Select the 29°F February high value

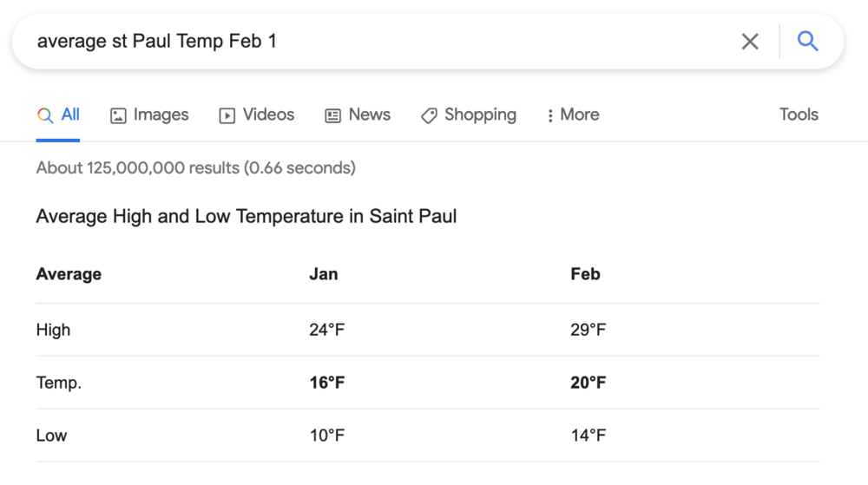pyautogui.click(x=589, y=330)
